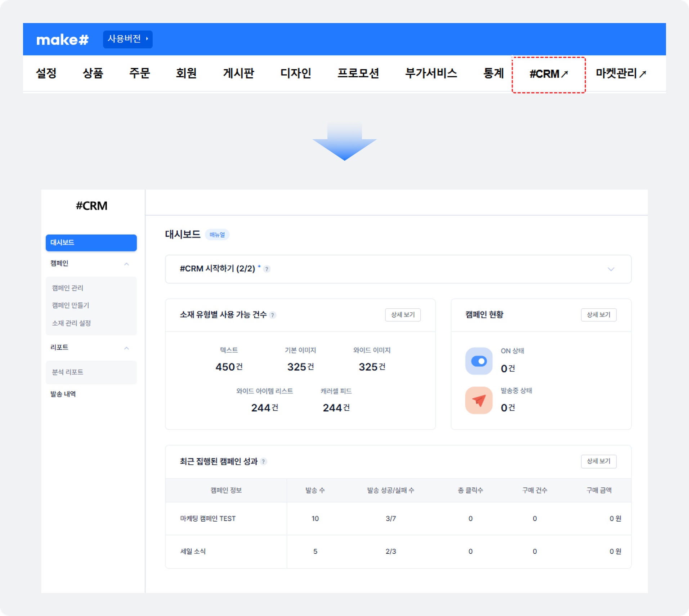689x616 pixels.
Task: Open the 사용버전 dropdown button
Action: 127,39
